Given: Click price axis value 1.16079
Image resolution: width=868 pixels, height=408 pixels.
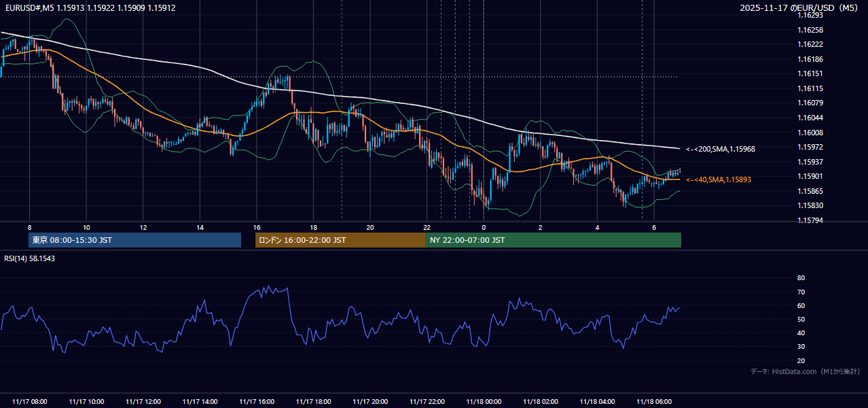Looking at the screenshot, I should (810, 103).
